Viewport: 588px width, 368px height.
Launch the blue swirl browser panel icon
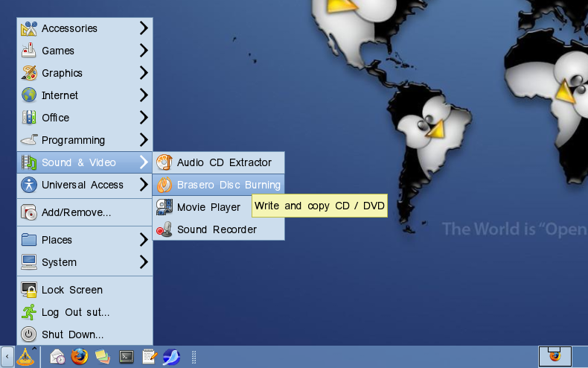tap(171, 357)
